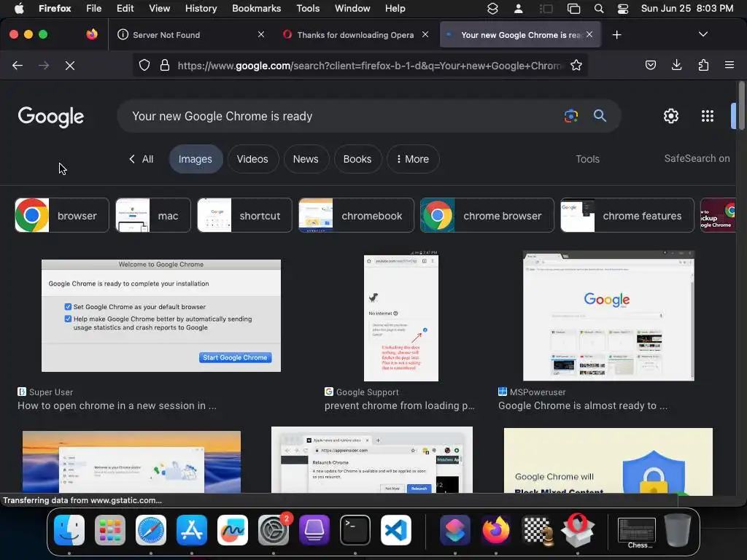Launch Safari from the Dock
The height and width of the screenshot is (560, 747).
point(151,530)
